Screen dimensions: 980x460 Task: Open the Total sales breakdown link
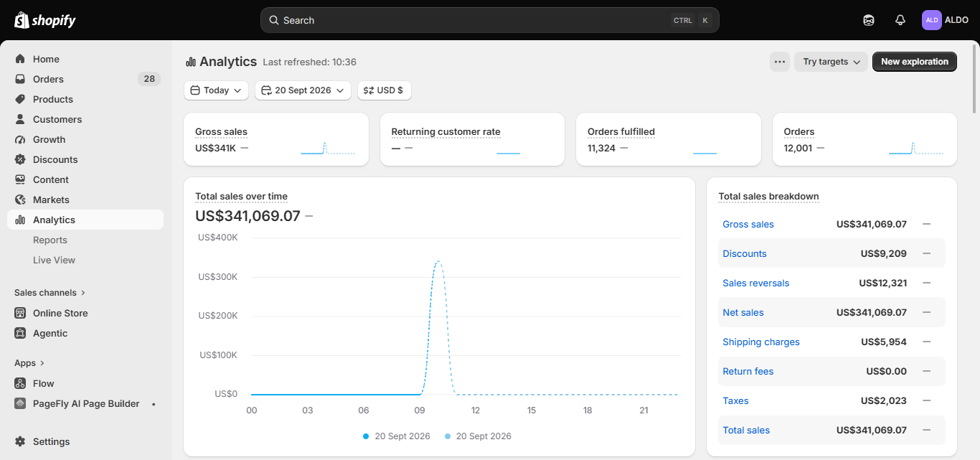coord(746,431)
